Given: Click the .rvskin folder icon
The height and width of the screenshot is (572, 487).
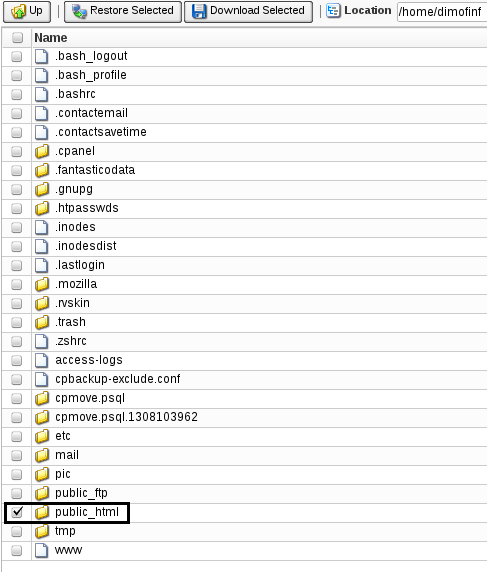Looking at the screenshot, I should (x=42, y=303).
